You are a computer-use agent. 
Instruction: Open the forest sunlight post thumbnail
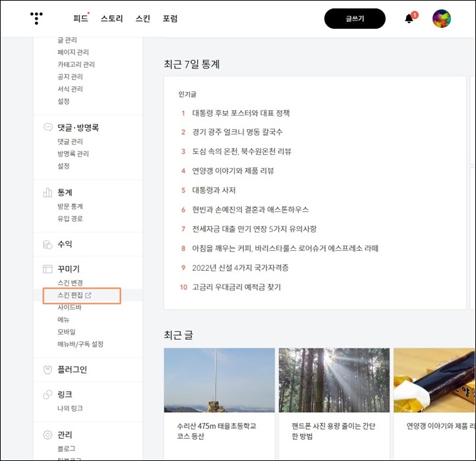pos(334,380)
